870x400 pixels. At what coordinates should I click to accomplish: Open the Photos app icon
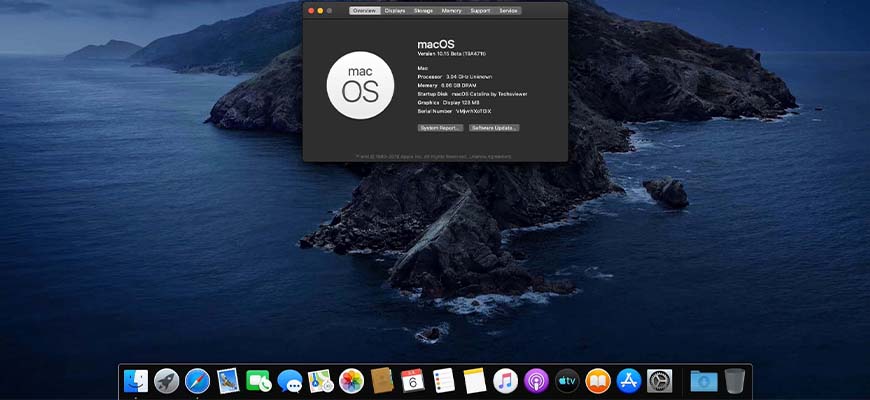[351, 381]
